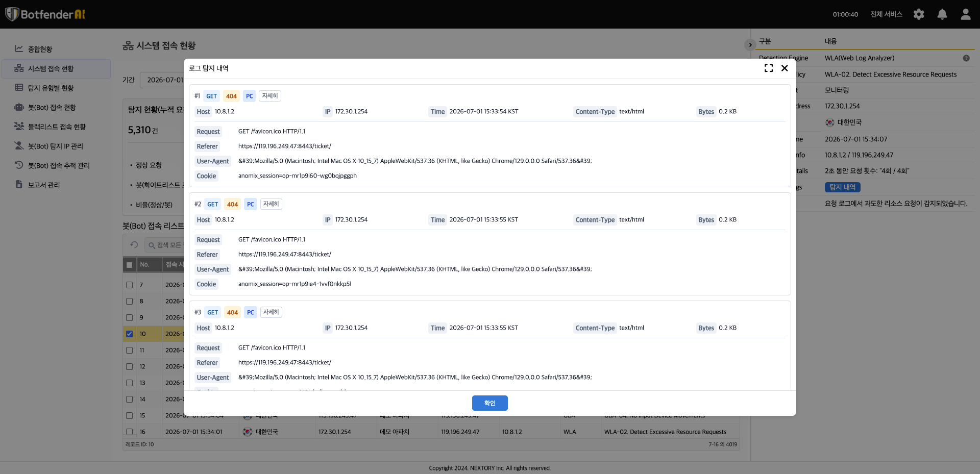Open 종합현황 sidebar menu

pos(56,49)
